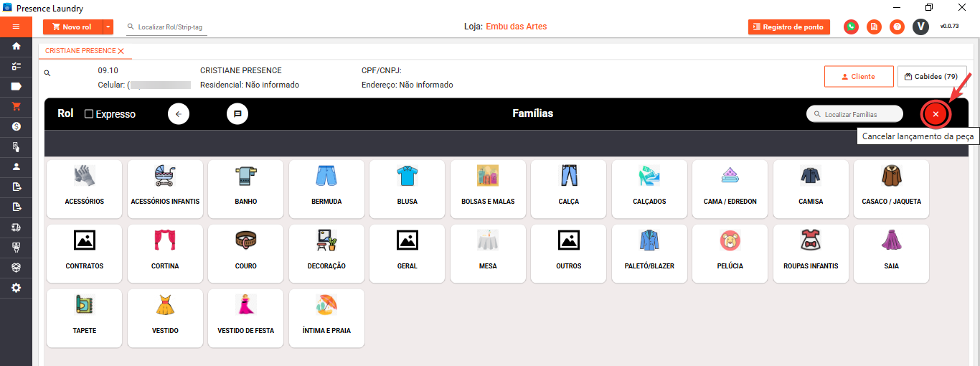Select the CRISTIANE PRESENCE tab

tap(80, 51)
